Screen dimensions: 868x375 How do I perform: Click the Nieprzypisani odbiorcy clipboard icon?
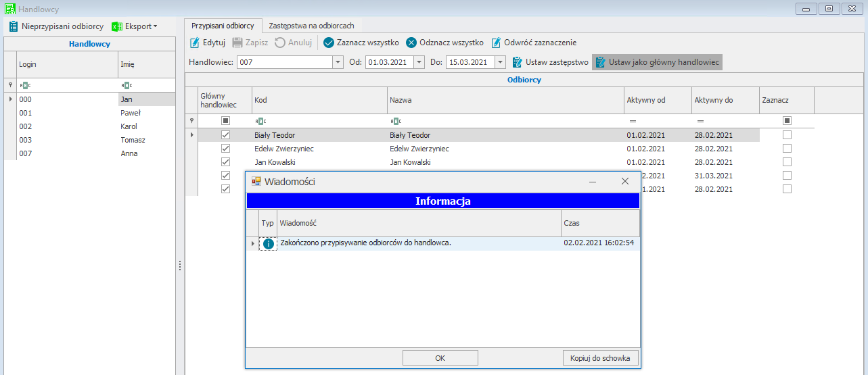13,26
